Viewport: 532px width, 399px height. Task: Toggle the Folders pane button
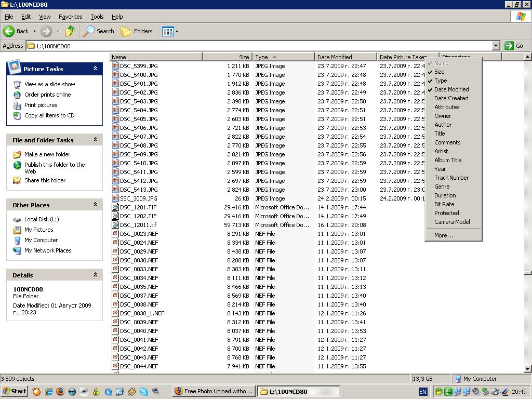[137, 31]
